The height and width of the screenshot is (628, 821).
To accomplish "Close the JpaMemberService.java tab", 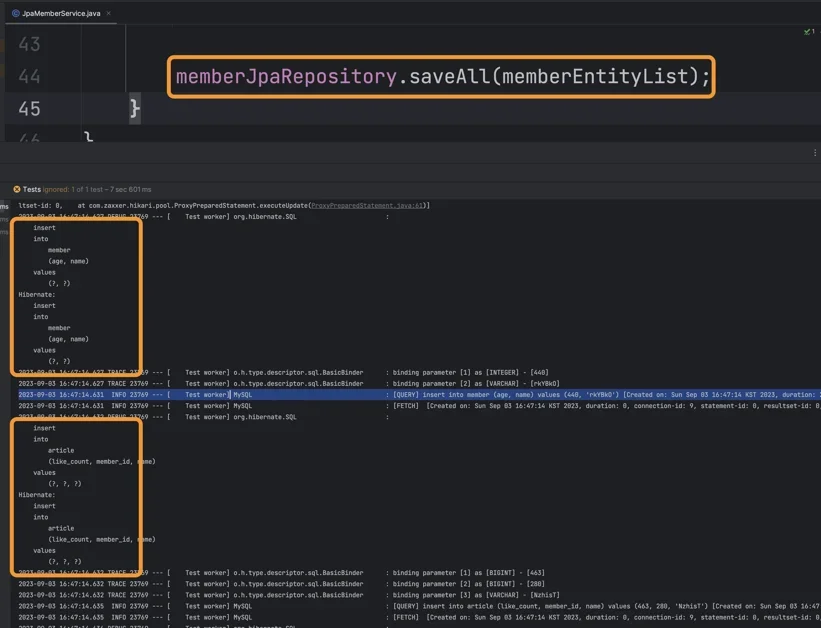I will pyautogui.click(x=108, y=13).
